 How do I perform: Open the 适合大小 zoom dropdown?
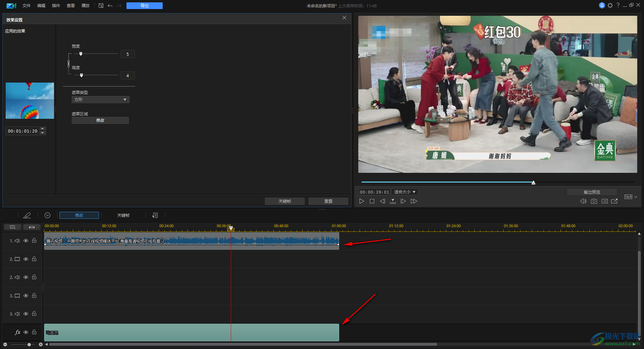(405, 192)
